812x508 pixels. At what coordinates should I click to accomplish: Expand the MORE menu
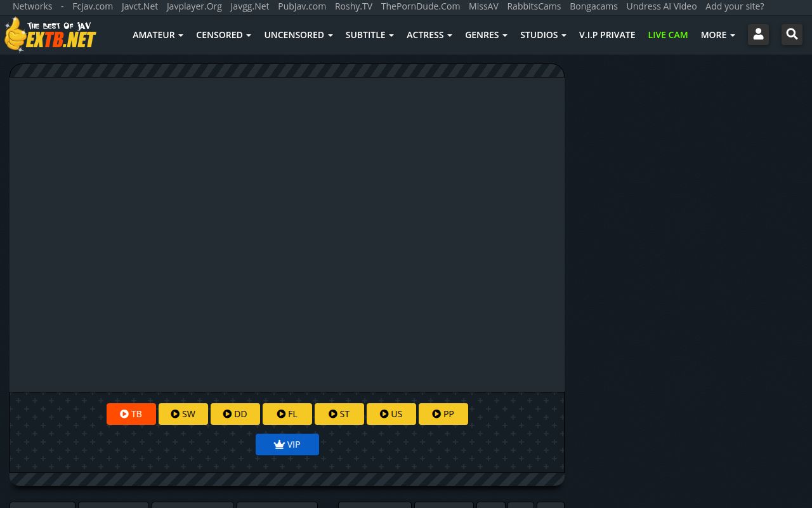point(717,35)
